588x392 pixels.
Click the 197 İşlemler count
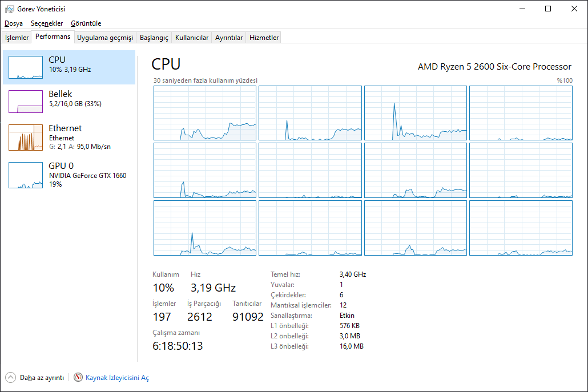point(162,317)
